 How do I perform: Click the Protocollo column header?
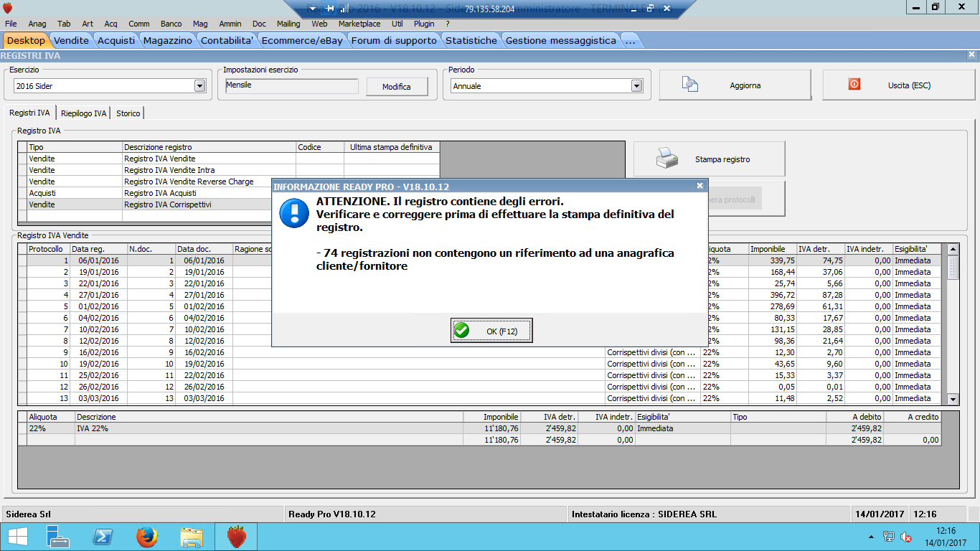(x=48, y=249)
